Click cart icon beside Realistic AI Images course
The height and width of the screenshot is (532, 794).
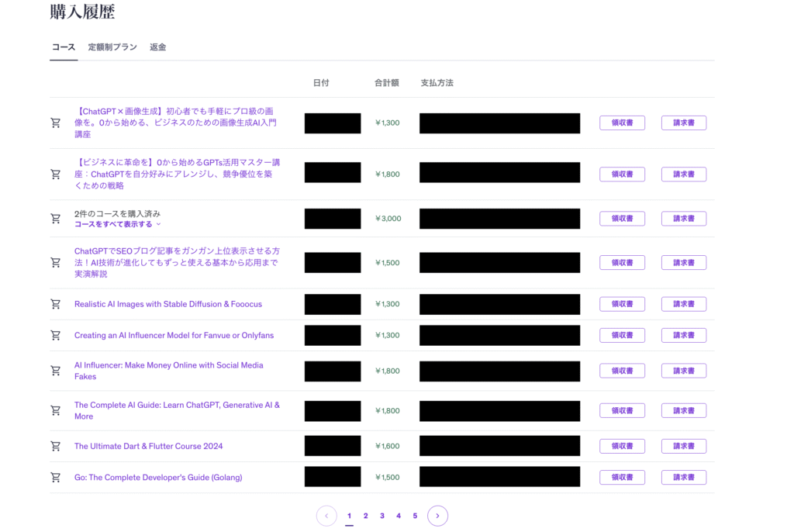(56, 304)
